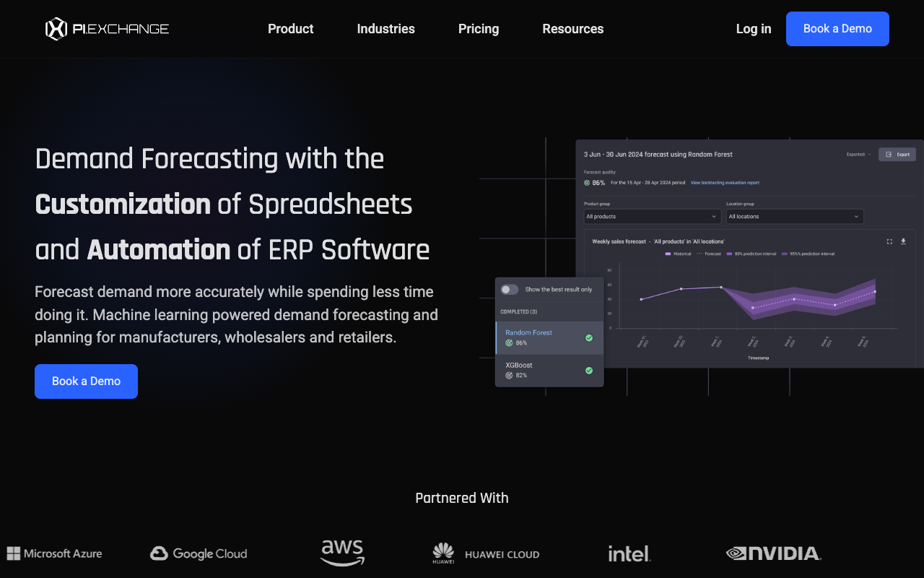Click the PI.EXCHANGE logo
Image resolution: width=924 pixels, height=578 pixels.
(x=107, y=29)
